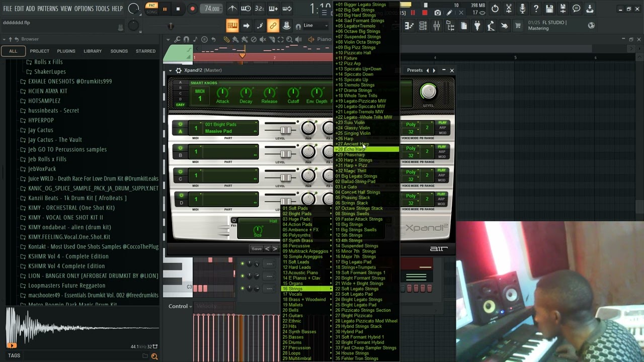Click the render audio export icon
Viewport: 644px width, 362px height.
(x=563, y=9)
